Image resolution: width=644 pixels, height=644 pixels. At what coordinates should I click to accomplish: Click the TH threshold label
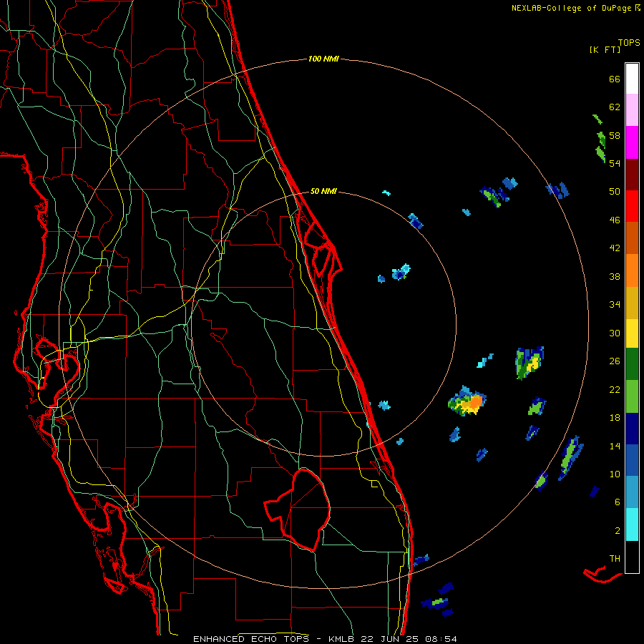point(615,558)
